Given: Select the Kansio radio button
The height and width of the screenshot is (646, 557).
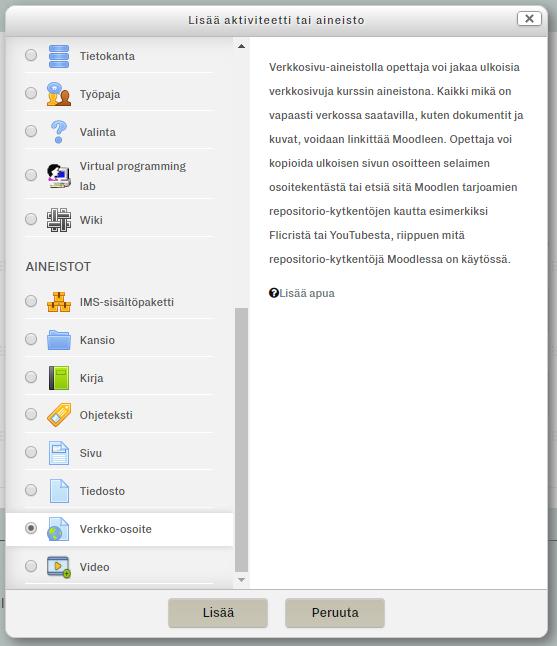Looking at the screenshot, I should coord(31,339).
